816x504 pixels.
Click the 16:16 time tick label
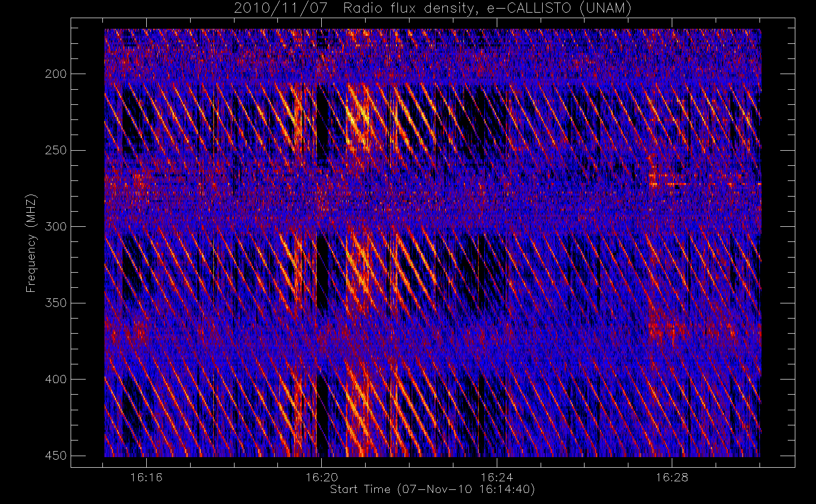(x=146, y=477)
